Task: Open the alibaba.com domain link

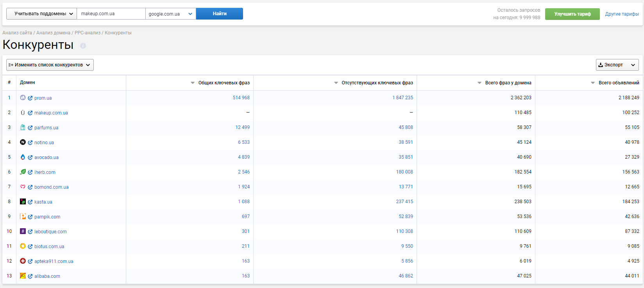Action: pyautogui.click(x=47, y=276)
